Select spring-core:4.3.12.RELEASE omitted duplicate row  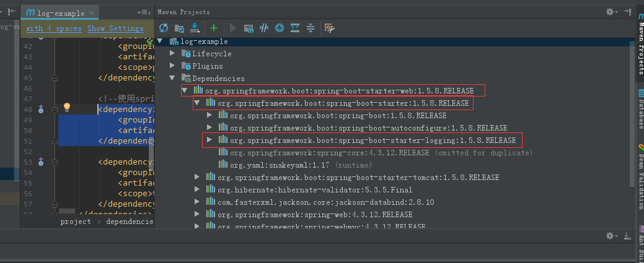tap(381, 153)
